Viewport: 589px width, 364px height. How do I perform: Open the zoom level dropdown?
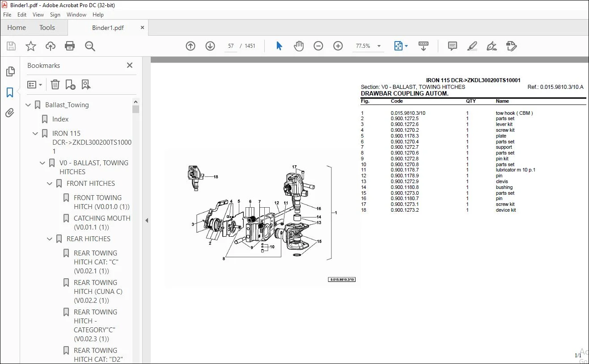(x=379, y=46)
